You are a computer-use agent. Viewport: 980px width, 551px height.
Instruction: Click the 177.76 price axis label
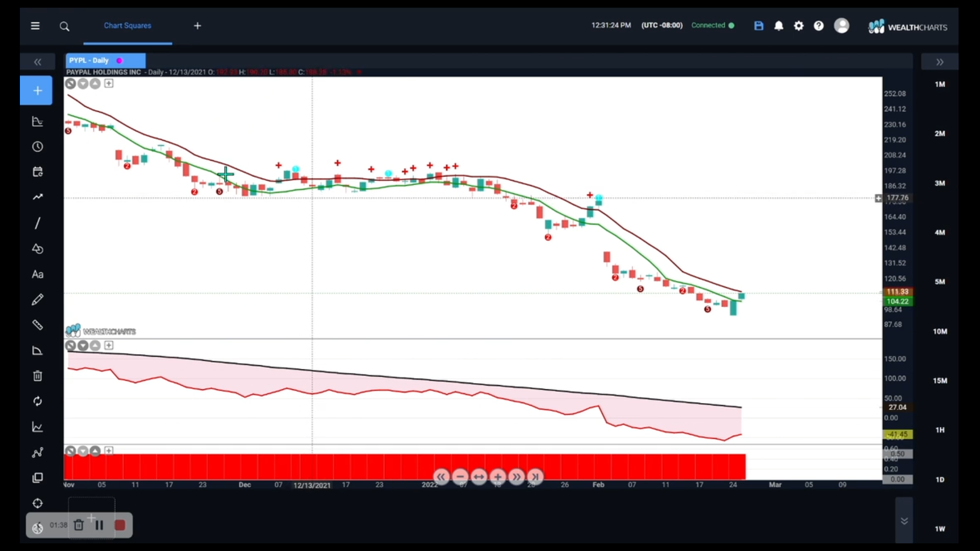(x=897, y=198)
